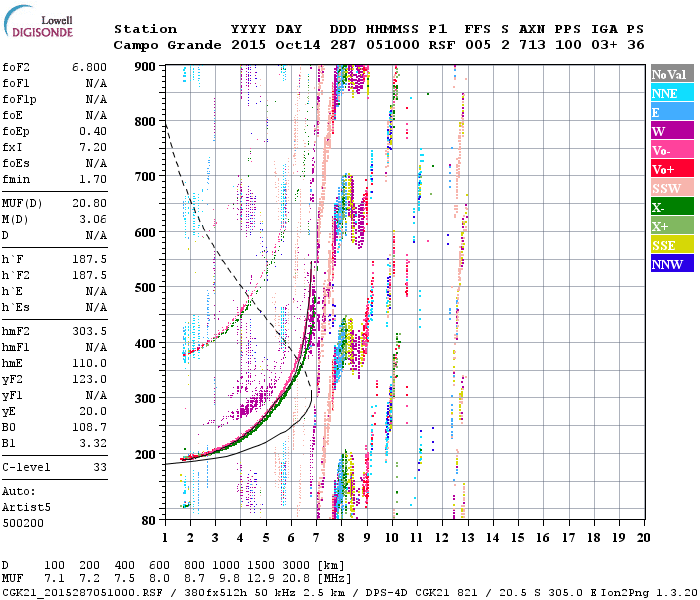Click the 100 PPS value
The image size is (700, 600).
tap(568, 45)
